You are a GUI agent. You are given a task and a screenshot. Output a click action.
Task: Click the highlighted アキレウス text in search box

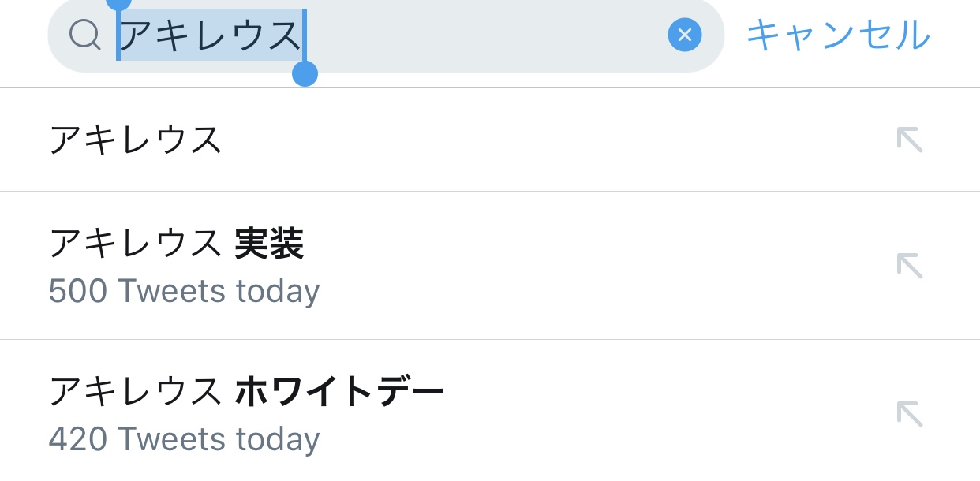(x=210, y=35)
